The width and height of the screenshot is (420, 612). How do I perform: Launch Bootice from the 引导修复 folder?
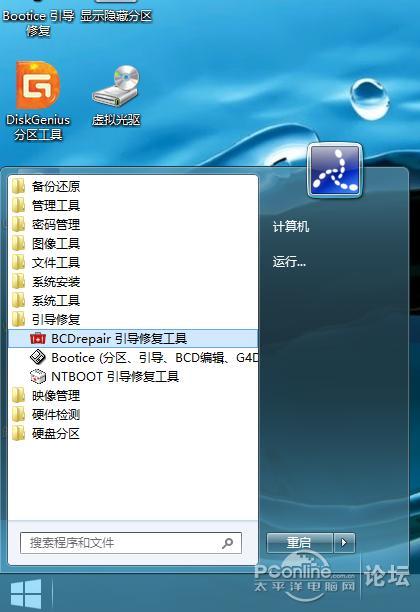pyautogui.click(x=133, y=358)
